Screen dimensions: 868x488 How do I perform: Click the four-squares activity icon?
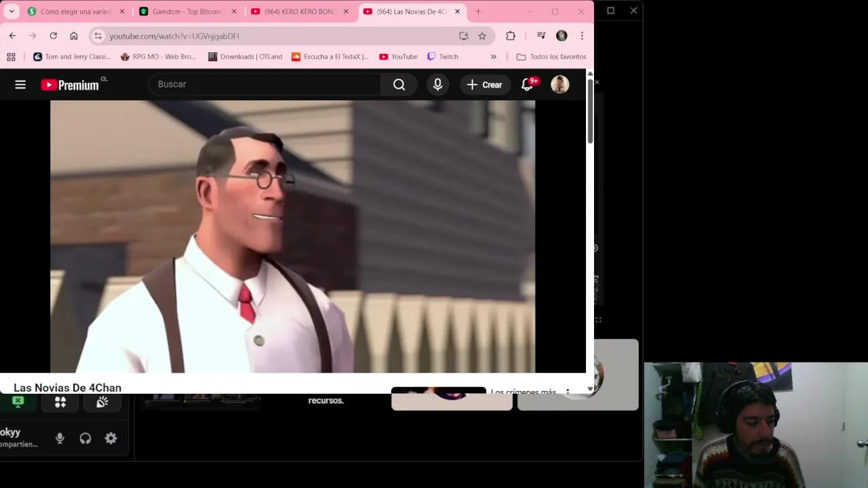[60, 402]
